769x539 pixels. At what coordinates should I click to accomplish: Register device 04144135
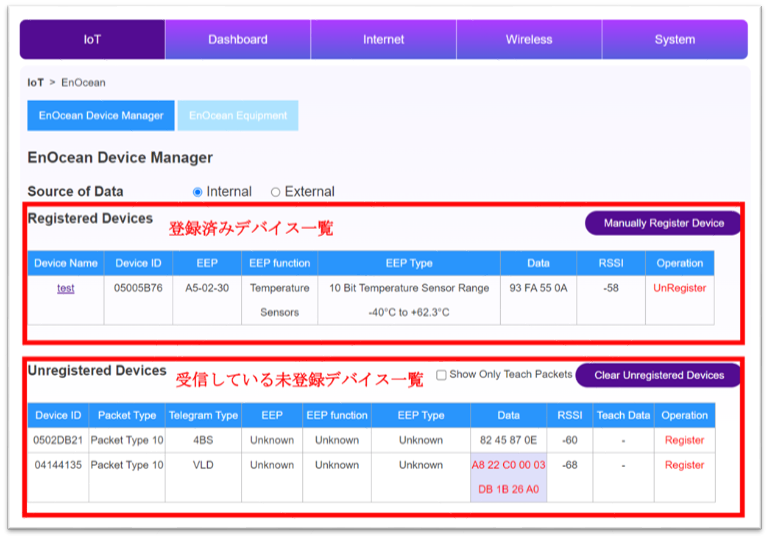point(684,465)
